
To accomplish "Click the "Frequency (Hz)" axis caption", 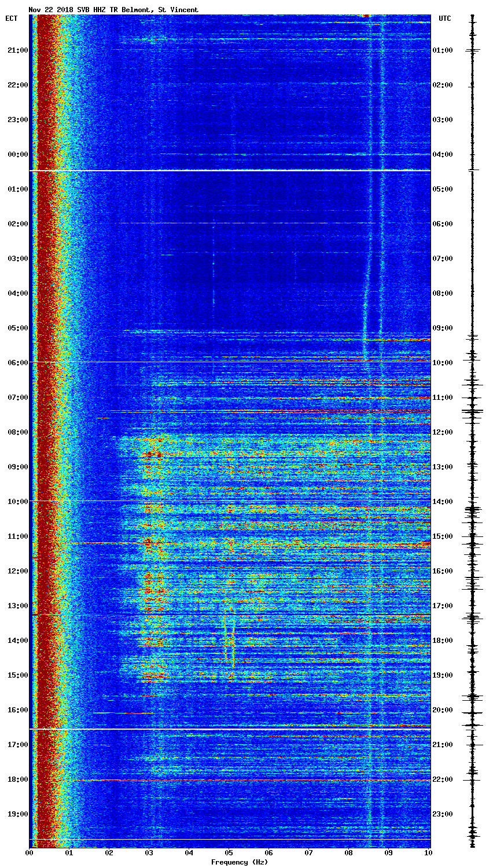I will click(240, 862).
